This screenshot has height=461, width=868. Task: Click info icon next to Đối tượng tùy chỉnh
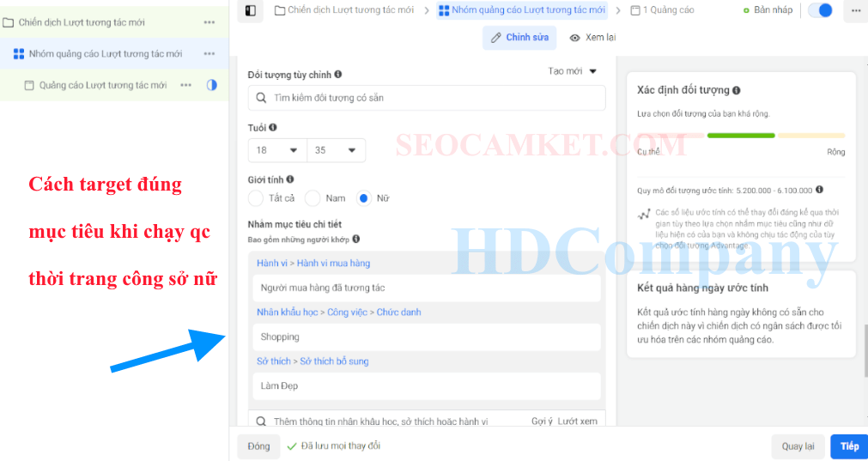(x=337, y=74)
